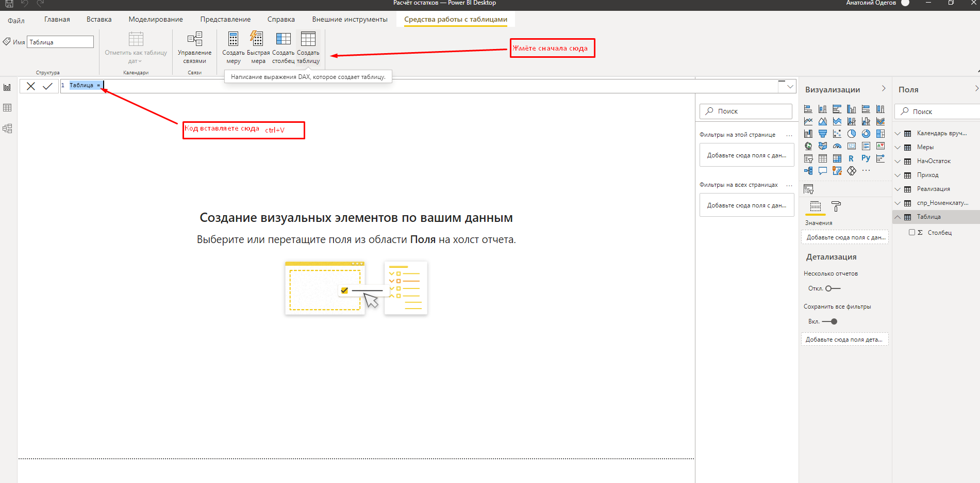Open the Вставка ribbon tab
Image resolution: width=980 pixels, height=483 pixels.
(x=99, y=19)
